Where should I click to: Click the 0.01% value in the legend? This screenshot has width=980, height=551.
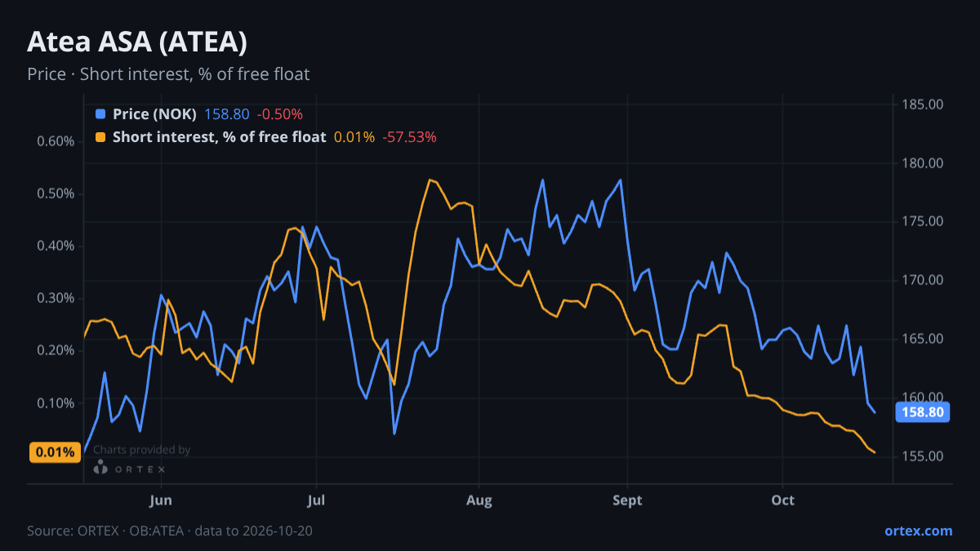pos(354,137)
